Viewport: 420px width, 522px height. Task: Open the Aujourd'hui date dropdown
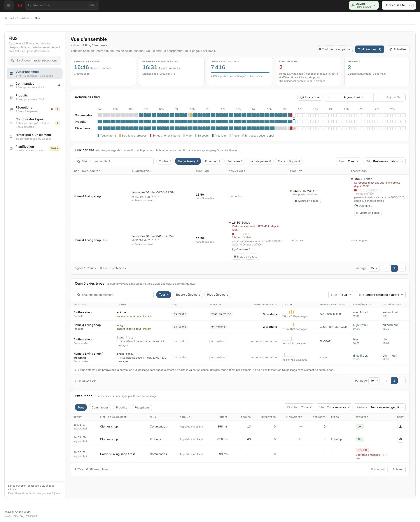pos(354,97)
